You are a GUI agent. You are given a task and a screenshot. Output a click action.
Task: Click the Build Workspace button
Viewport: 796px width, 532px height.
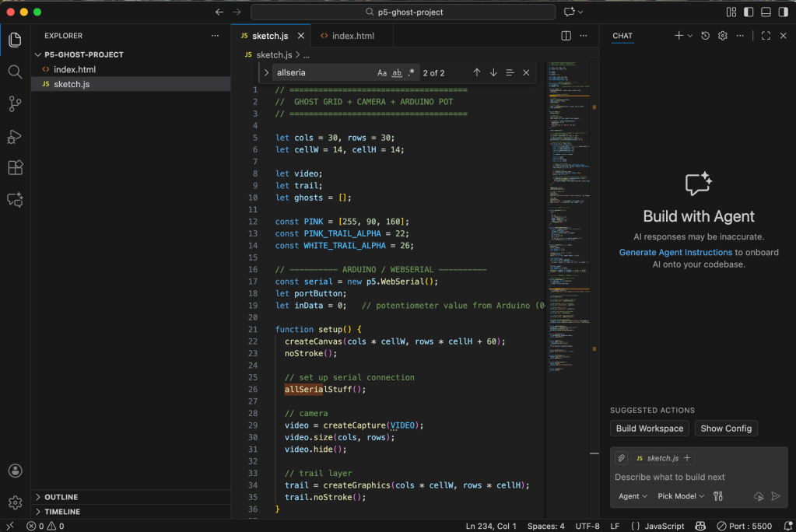click(649, 429)
